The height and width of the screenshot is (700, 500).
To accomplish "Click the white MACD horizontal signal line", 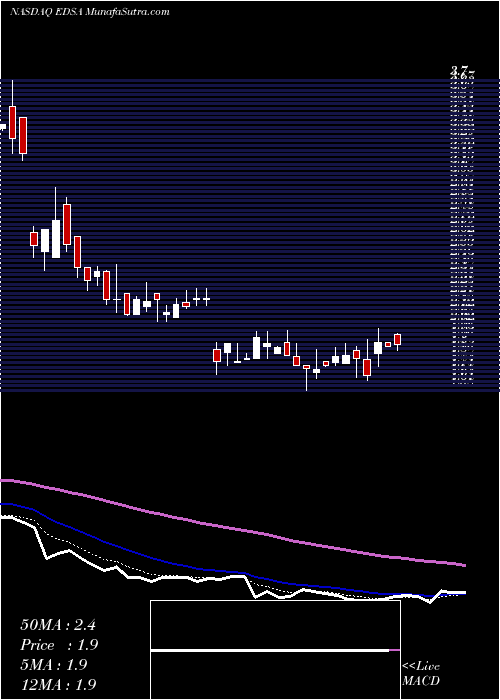I will 270,650.
